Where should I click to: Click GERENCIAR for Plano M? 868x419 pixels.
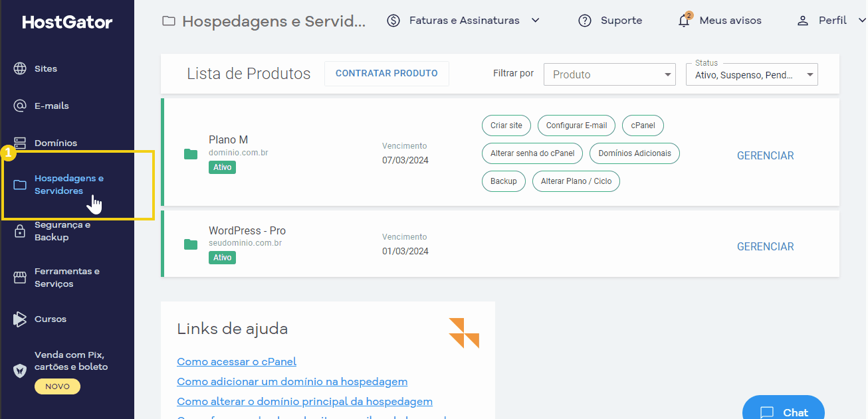pos(766,155)
